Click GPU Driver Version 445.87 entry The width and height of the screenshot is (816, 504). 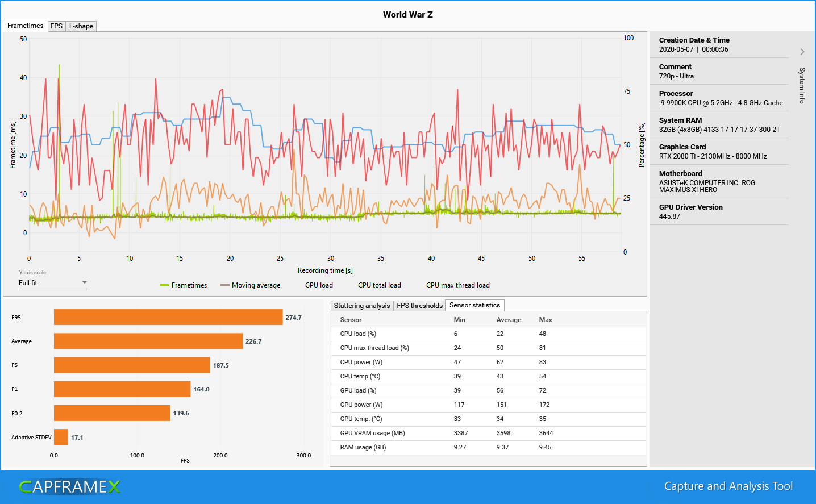click(719, 211)
